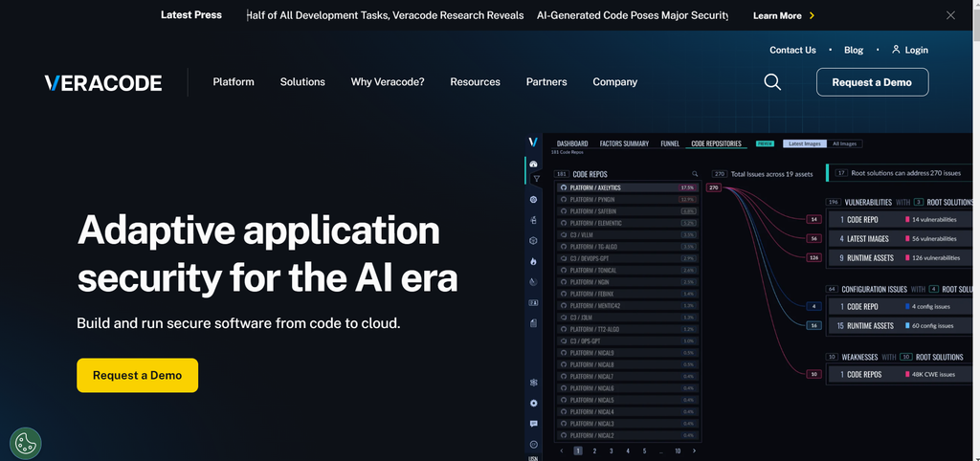Click the flame icon in dashboard sidebar
Image resolution: width=980 pixels, height=461 pixels.
pyautogui.click(x=533, y=261)
